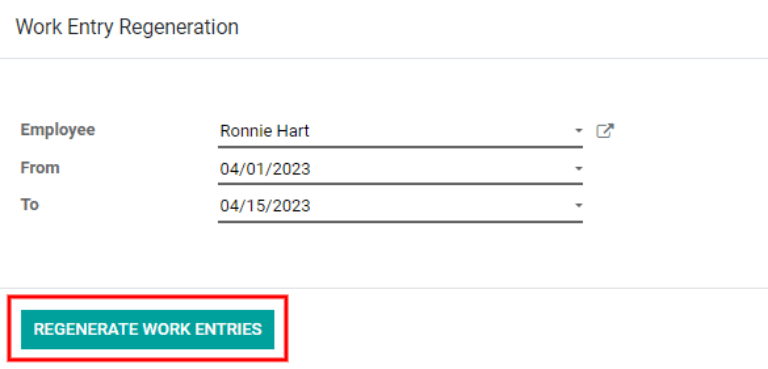
Task: Click blank dialog body below the To field
Action: (x=382, y=255)
